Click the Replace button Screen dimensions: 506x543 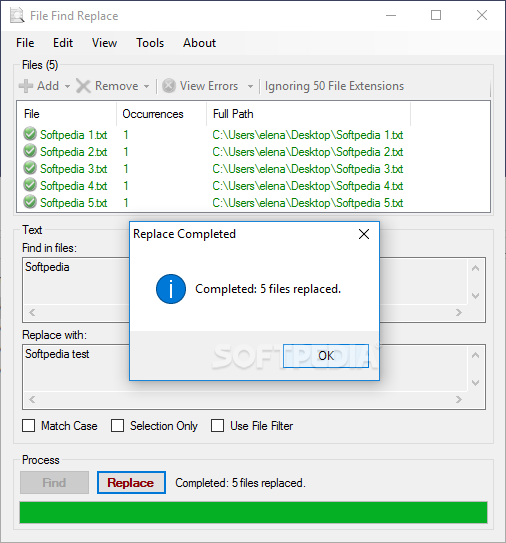coord(131,482)
